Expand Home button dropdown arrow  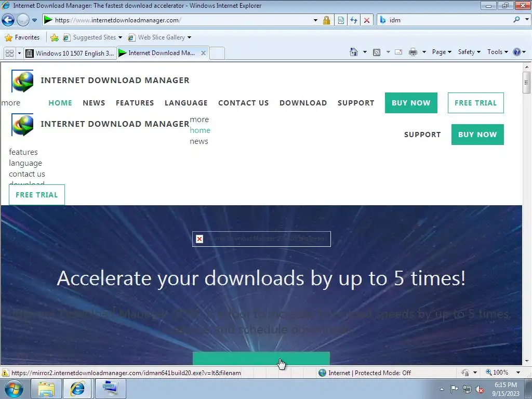coord(365,52)
